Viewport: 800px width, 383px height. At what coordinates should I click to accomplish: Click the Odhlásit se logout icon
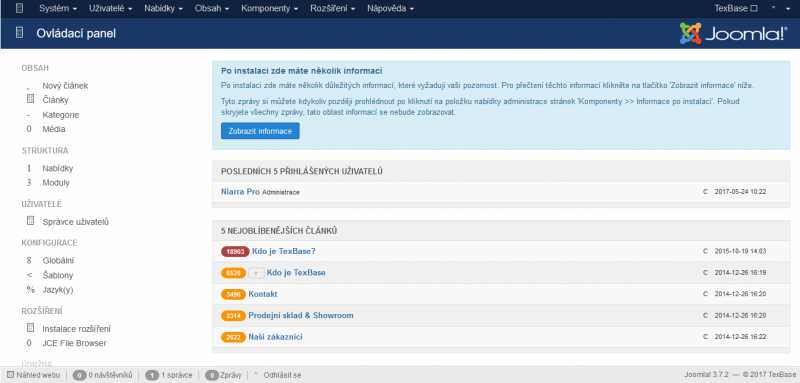coord(256,374)
